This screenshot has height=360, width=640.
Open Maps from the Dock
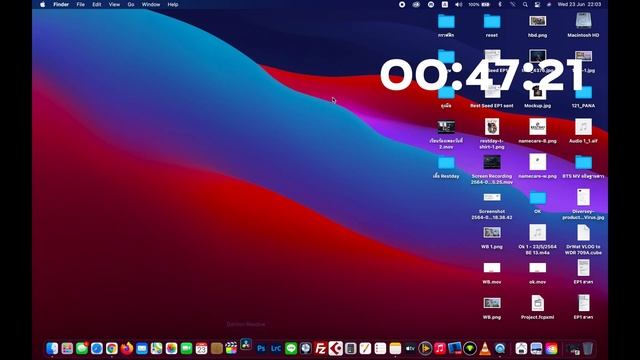(x=157, y=348)
